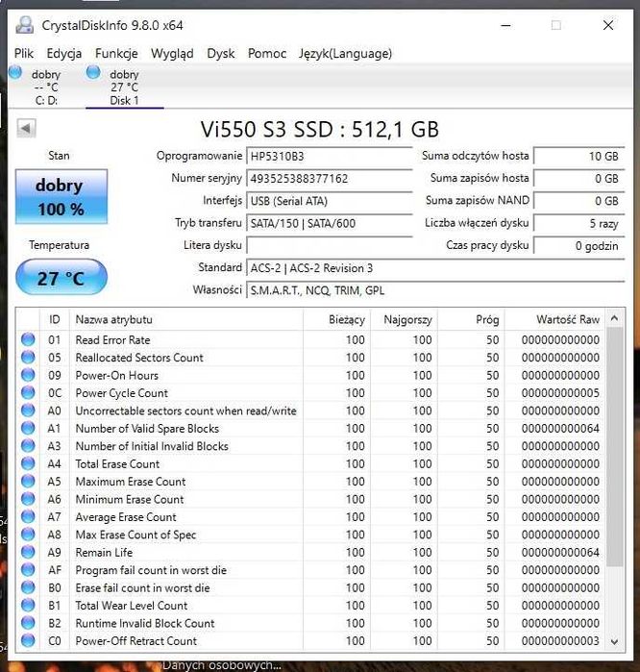The width and height of the screenshot is (640, 672).
Task: Open the Pomoc menu
Action: click(267, 54)
